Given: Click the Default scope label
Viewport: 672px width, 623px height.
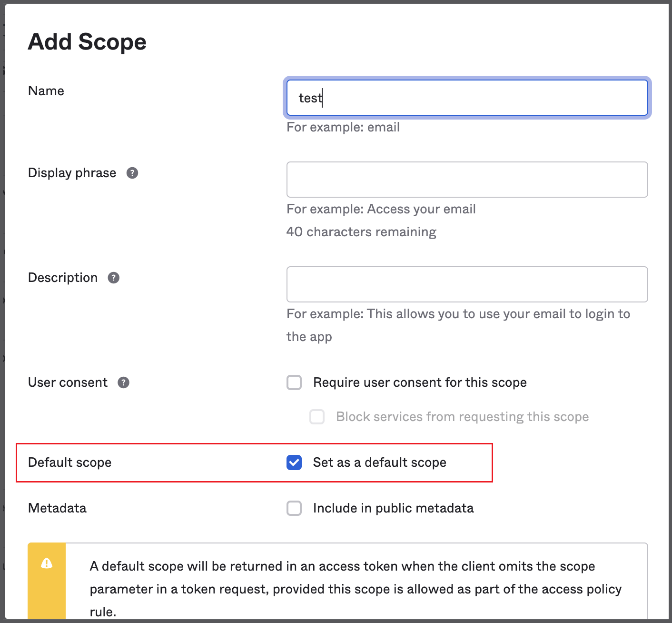Looking at the screenshot, I should pyautogui.click(x=69, y=462).
